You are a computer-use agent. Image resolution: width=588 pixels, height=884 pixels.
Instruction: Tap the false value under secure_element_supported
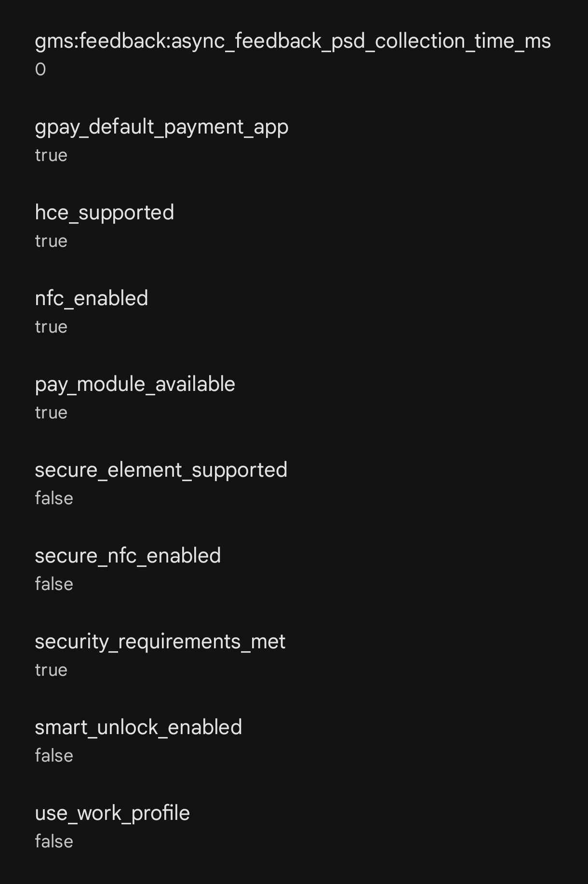click(54, 498)
